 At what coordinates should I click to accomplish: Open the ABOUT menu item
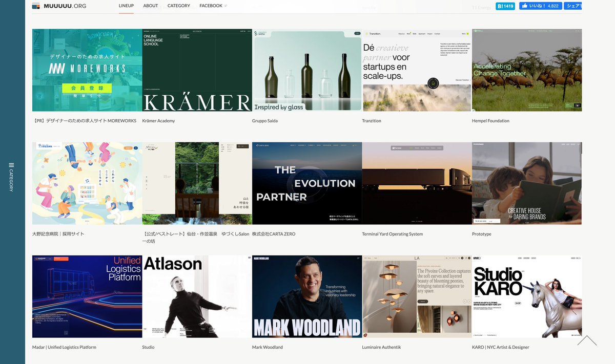(151, 6)
